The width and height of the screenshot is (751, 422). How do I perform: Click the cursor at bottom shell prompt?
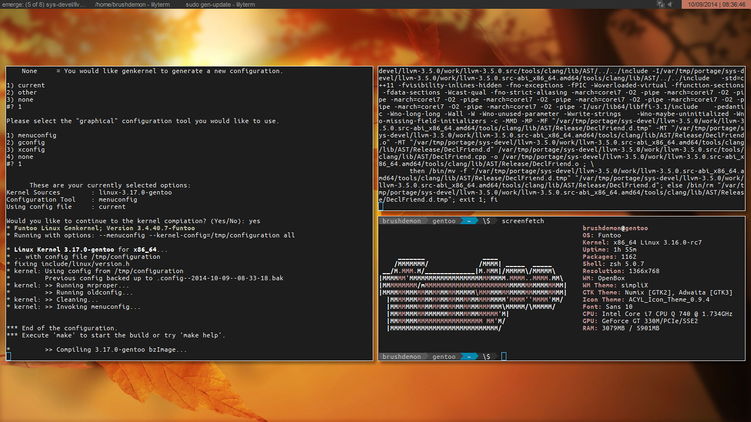[x=504, y=356]
